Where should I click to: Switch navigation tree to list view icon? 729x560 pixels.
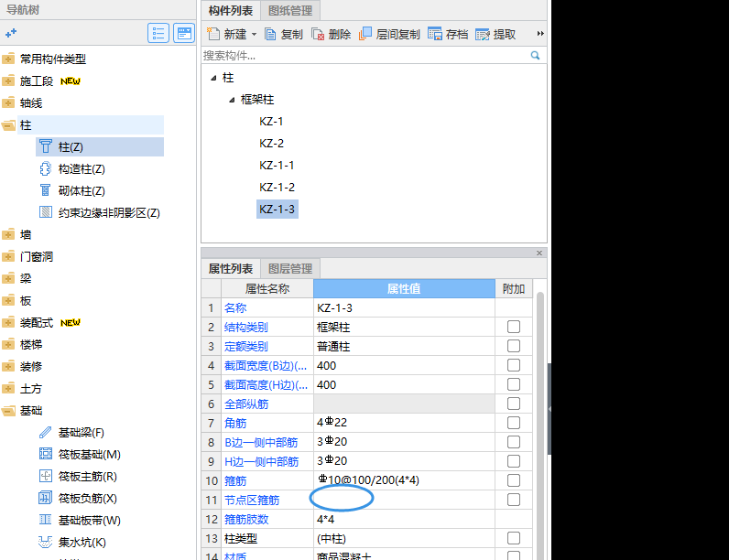(158, 33)
